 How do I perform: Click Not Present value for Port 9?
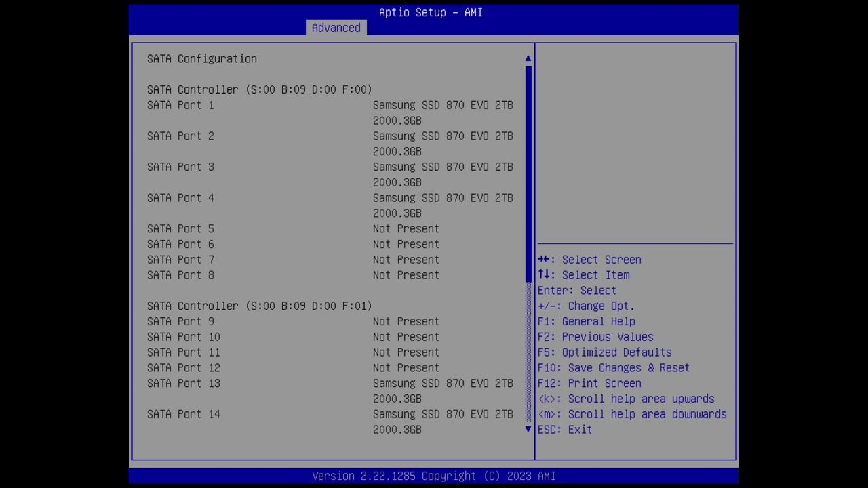[406, 321]
